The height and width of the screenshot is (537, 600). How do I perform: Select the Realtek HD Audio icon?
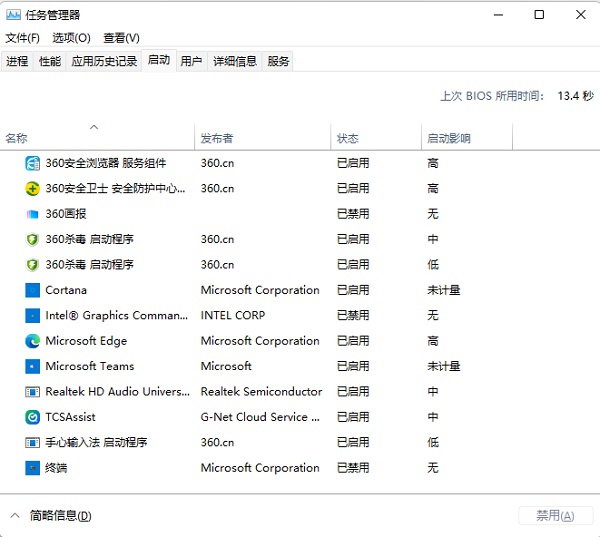click(32, 392)
